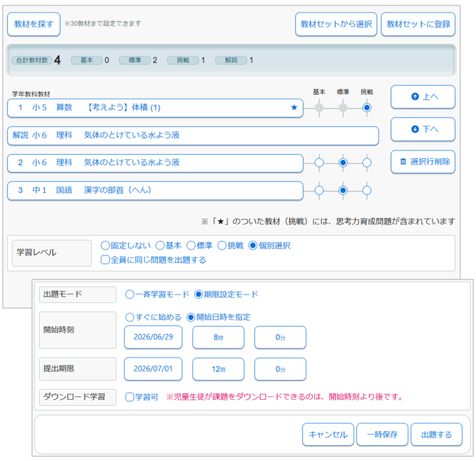Select 挑戦 level for 体積 (1) row
The height and width of the screenshot is (461, 476).
coord(366,108)
